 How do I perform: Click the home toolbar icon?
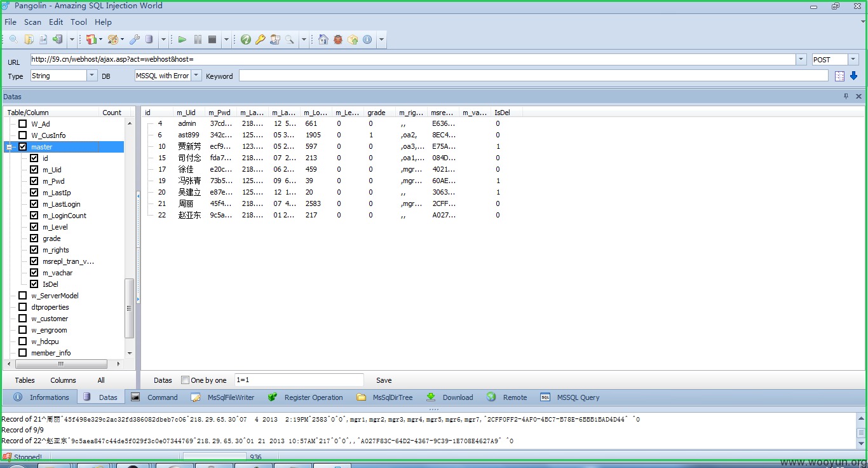pyautogui.click(x=323, y=39)
